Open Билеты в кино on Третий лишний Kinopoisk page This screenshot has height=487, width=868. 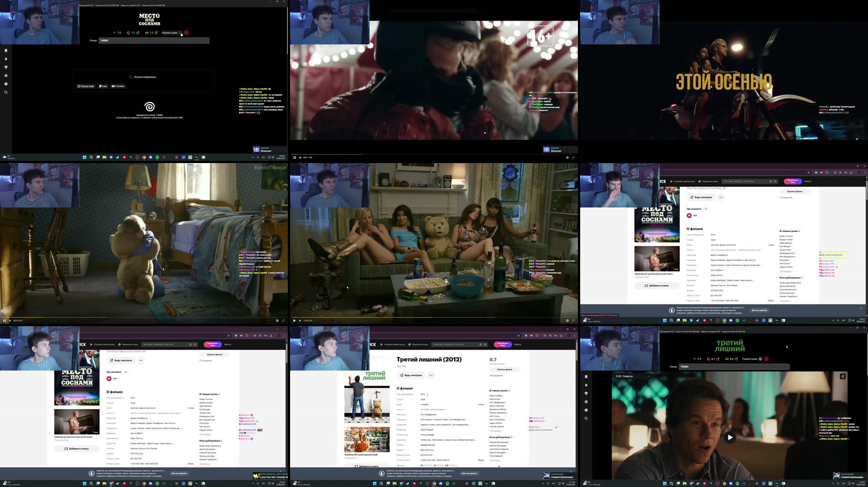(418, 344)
